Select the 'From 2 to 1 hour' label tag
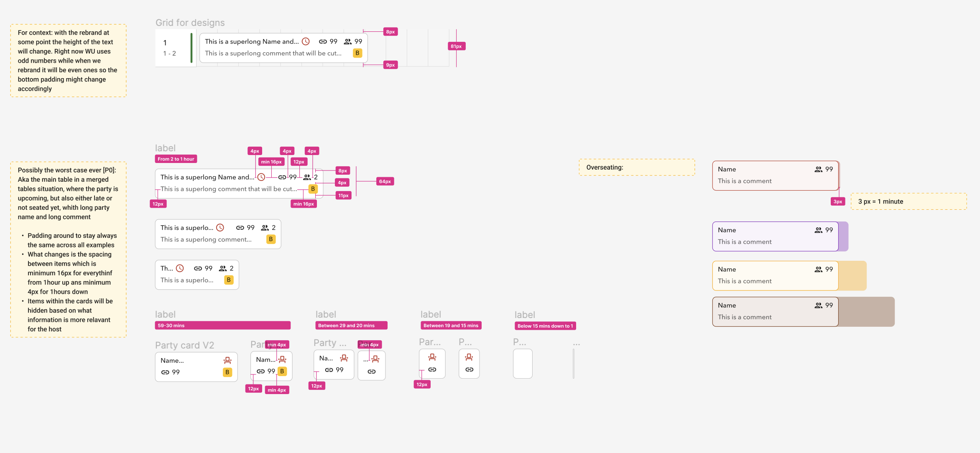The width and height of the screenshot is (980, 453). point(176,159)
